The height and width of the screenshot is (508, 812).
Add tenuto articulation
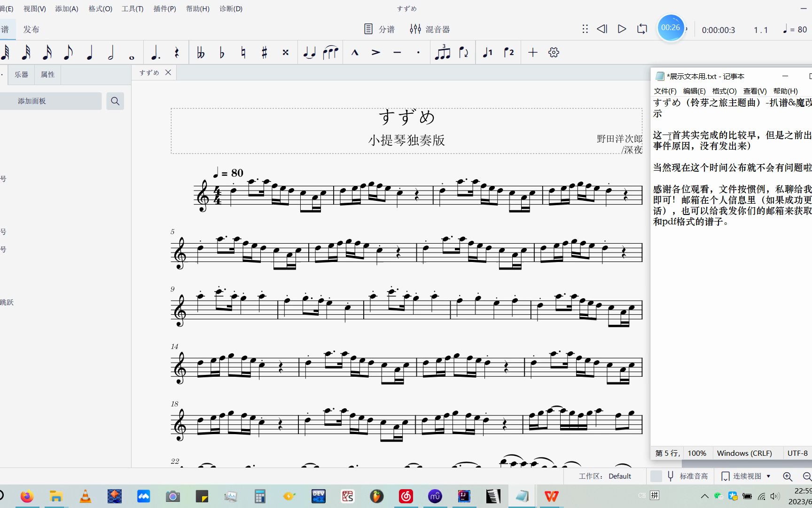[397, 53]
